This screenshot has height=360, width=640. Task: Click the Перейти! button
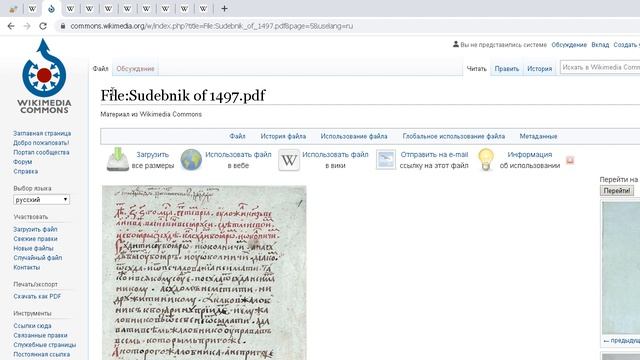click(617, 191)
